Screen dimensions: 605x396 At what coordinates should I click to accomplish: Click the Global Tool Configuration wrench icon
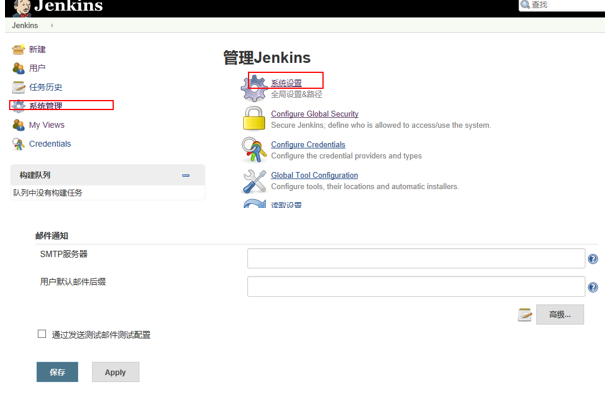254,181
